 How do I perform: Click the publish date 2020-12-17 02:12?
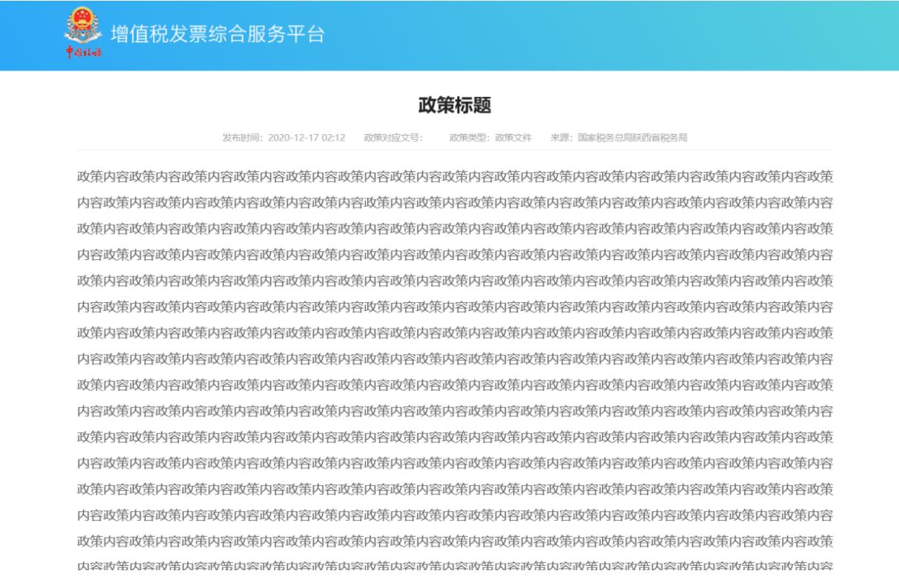pos(307,138)
